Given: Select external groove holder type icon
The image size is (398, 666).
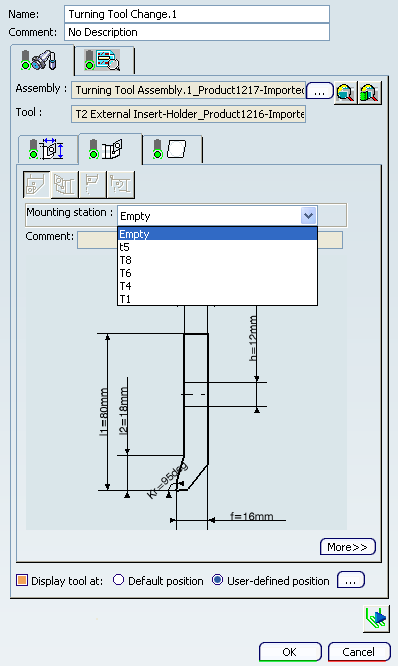Looking at the screenshot, I should [x=93, y=184].
